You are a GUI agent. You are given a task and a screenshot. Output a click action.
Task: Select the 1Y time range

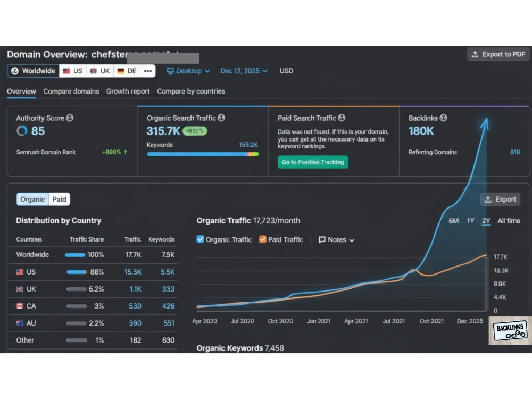click(470, 221)
